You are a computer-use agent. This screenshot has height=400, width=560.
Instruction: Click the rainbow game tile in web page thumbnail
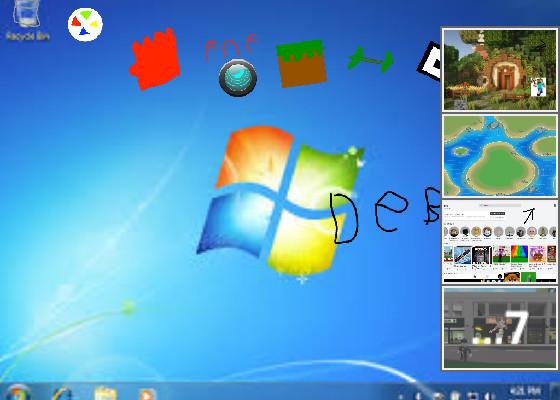click(x=519, y=255)
